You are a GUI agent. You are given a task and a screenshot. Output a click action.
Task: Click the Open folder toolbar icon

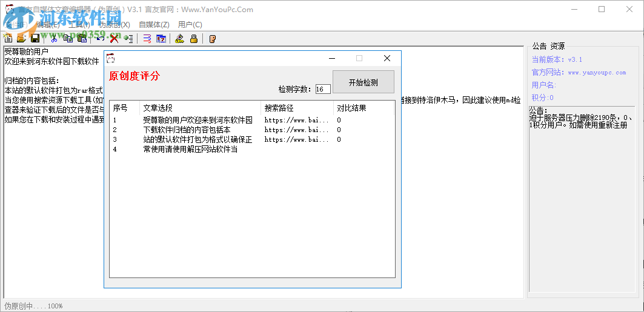(x=22, y=39)
